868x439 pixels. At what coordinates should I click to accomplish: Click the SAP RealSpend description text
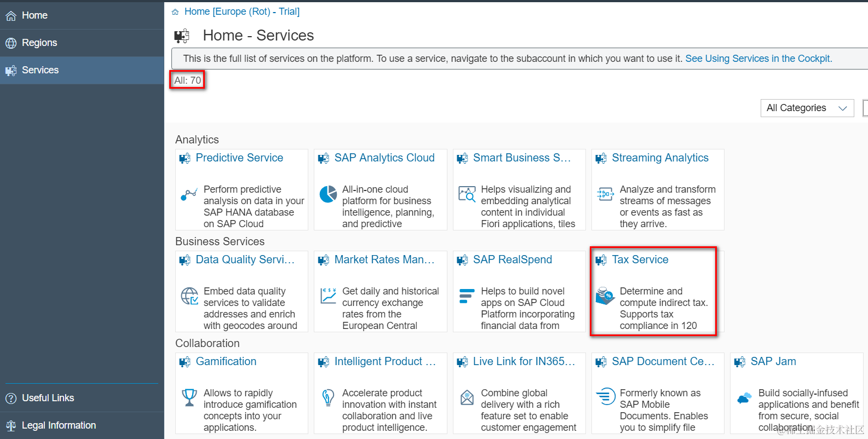click(x=528, y=308)
